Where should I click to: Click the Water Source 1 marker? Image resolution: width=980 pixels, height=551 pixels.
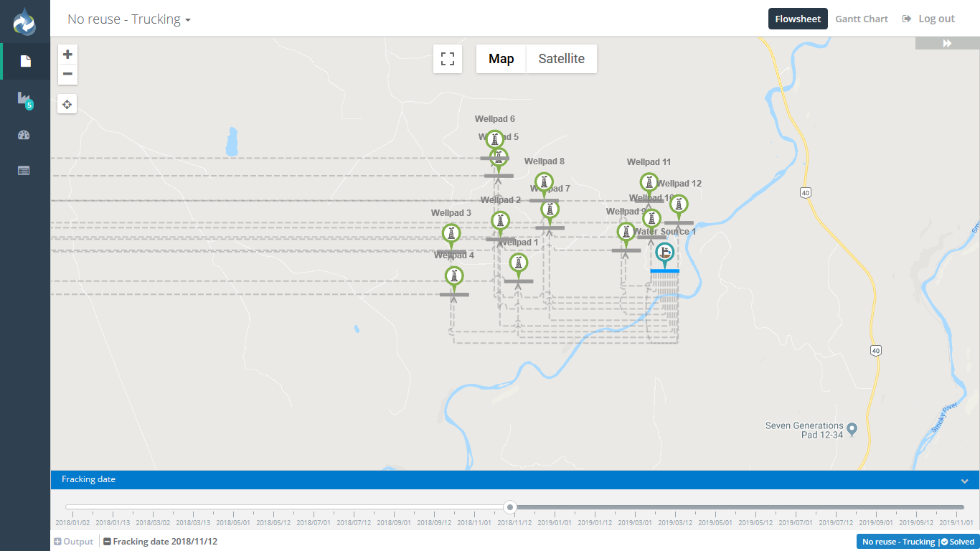pos(665,254)
